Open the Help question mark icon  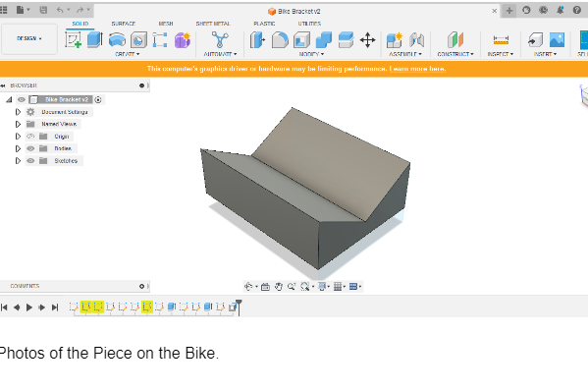click(577, 10)
